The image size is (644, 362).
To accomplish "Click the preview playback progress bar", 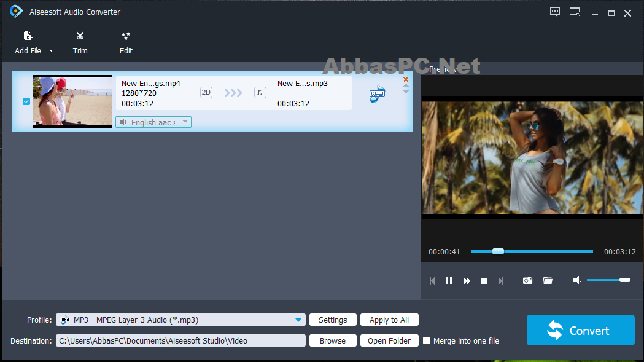I will 532,251.
